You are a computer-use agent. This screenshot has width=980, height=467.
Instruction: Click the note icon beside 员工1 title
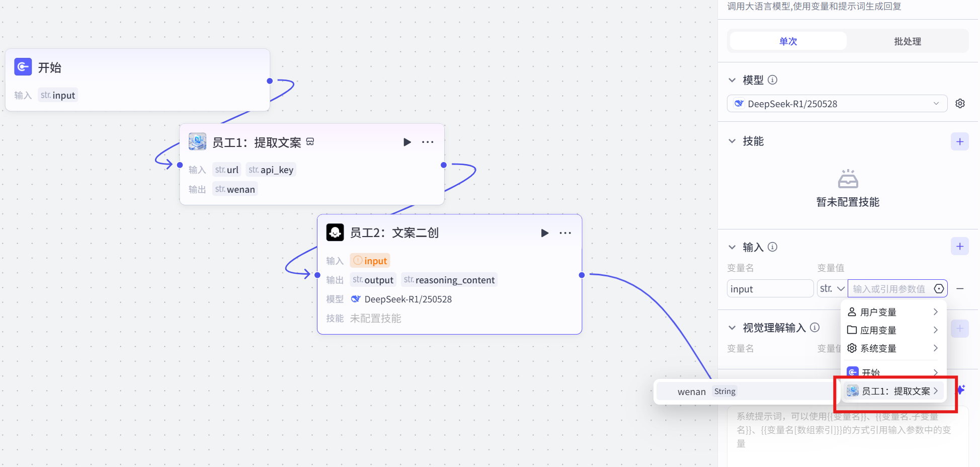310,142
